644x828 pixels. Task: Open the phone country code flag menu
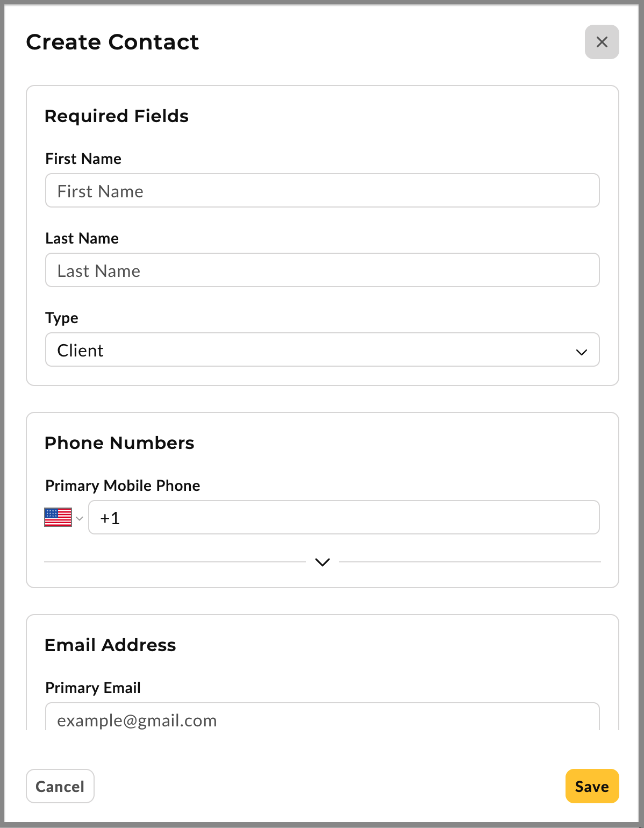point(63,517)
